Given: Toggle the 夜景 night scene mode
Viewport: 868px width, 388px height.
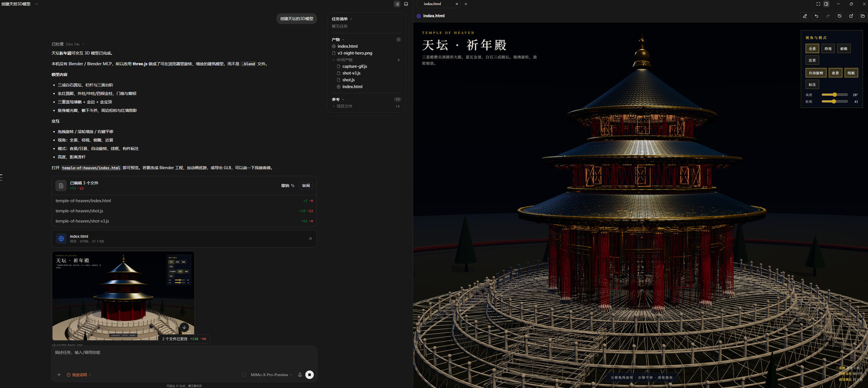Looking at the screenshot, I should tap(835, 73).
